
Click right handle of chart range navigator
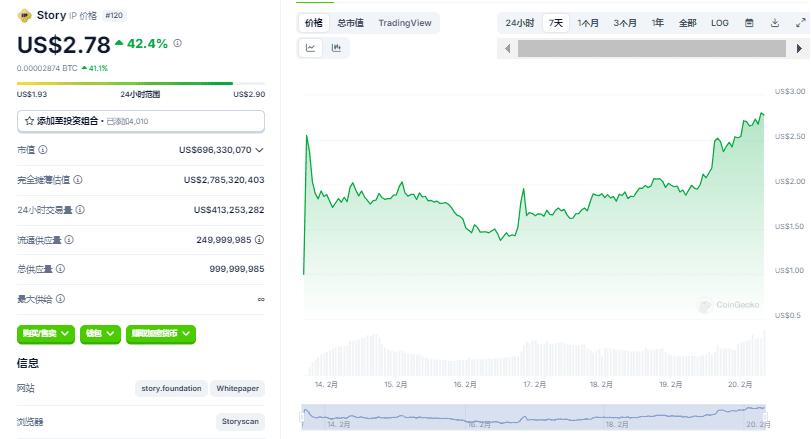coord(765,417)
